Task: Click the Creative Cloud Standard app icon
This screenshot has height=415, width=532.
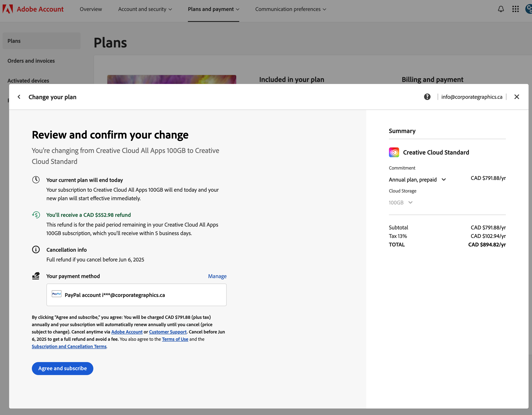Action: 394,153
